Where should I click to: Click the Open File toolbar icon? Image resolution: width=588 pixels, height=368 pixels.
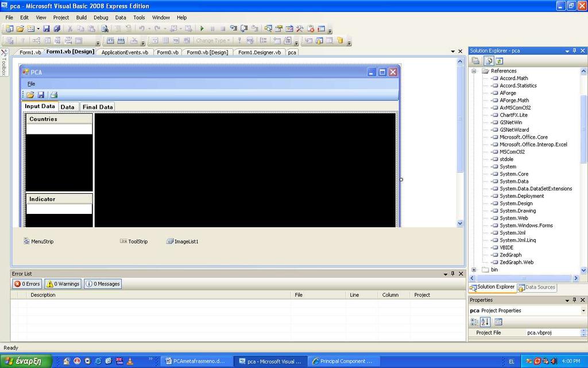click(20, 29)
